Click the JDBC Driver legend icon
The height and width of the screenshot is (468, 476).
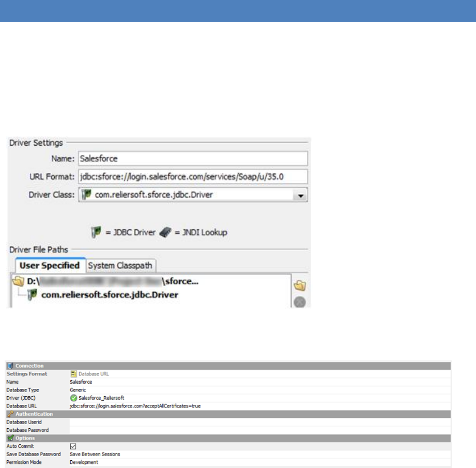(x=96, y=232)
